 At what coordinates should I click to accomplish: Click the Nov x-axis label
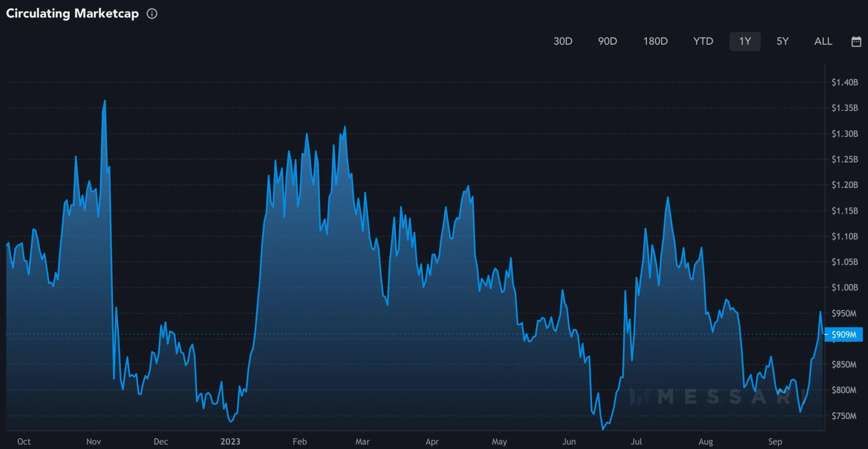93,442
